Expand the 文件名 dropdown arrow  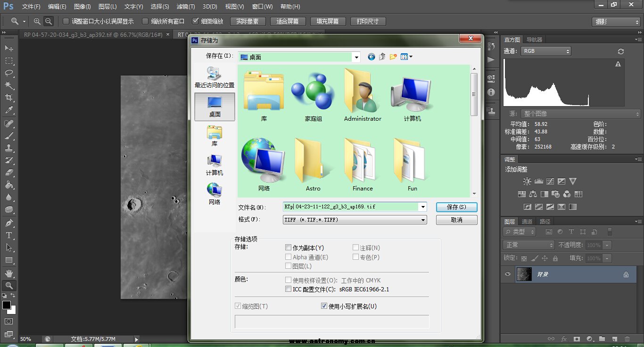tap(423, 207)
